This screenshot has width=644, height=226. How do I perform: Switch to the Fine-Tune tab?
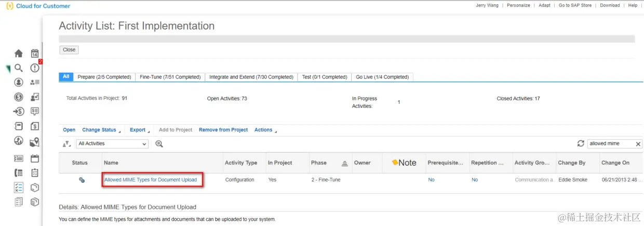pos(170,77)
